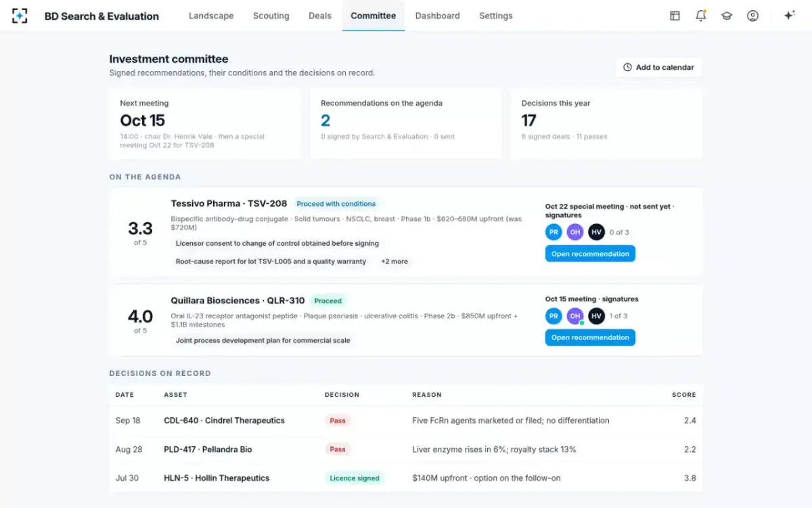The width and height of the screenshot is (812, 508).
Task: Click the '1 of 3' signatures count
Action: tap(618, 316)
